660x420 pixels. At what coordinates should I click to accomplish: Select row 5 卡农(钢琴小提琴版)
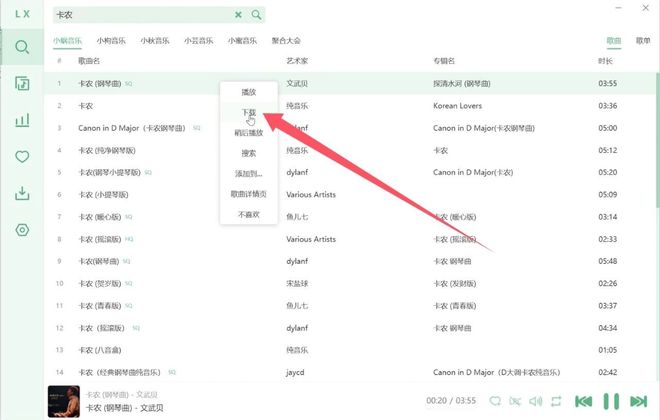point(350,172)
